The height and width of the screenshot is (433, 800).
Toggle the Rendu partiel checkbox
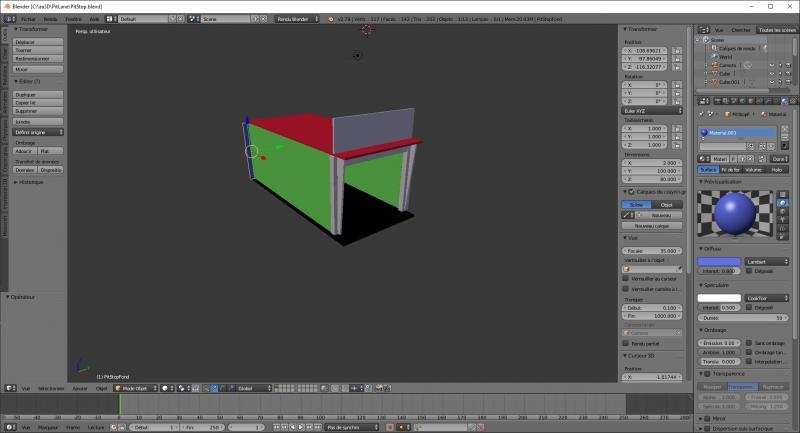tap(626, 343)
